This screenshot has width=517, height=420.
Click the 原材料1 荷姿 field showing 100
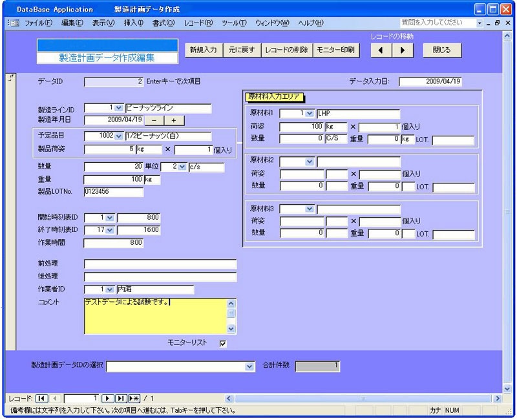coord(301,127)
